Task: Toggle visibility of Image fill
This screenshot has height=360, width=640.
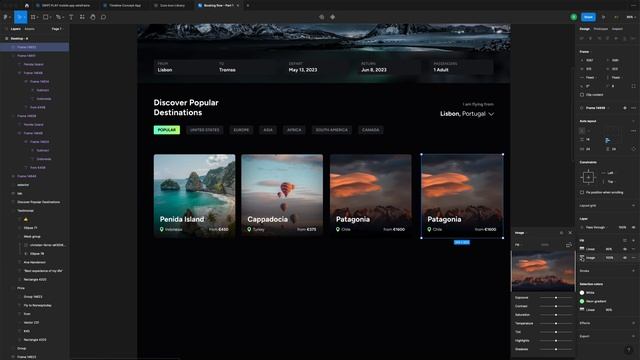Action: click(625, 258)
